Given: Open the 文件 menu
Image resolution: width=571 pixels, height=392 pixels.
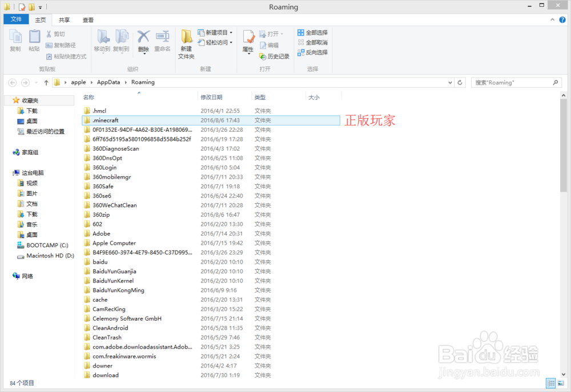Looking at the screenshot, I should tap(16, 19).
